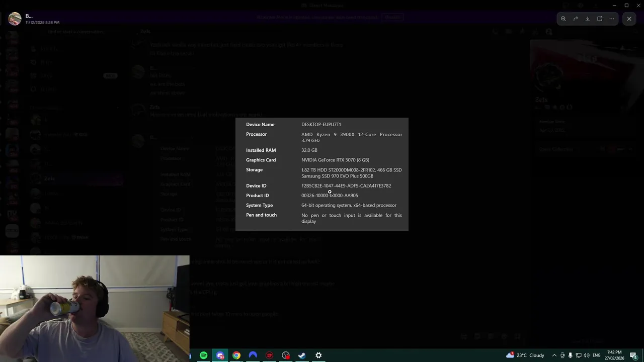This screenshot has width=644, height=362.
Task: Open network status tray icon
Action: (579, 355)
